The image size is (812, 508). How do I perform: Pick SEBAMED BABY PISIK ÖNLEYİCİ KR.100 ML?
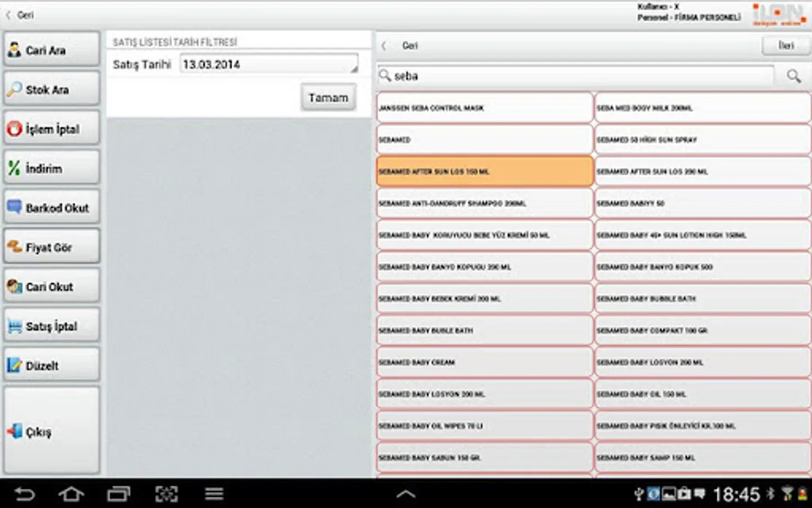(x=703, y=426)
